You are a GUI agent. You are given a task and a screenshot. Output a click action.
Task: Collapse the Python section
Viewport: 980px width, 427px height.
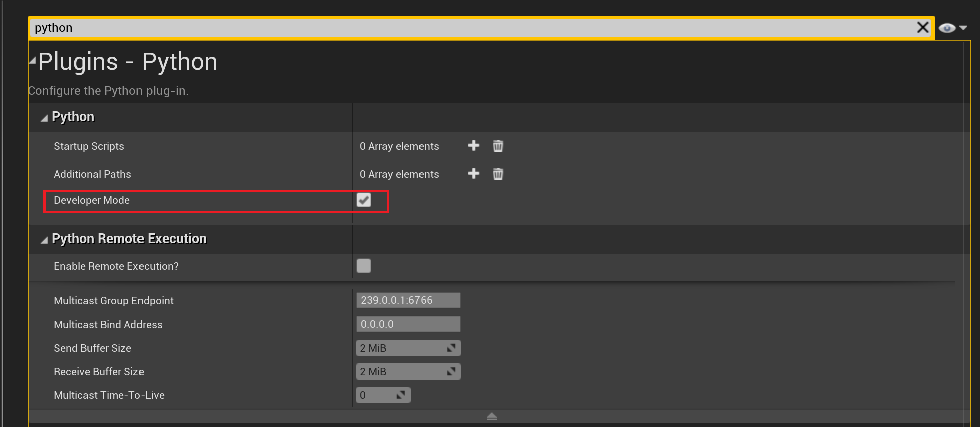[44, 118]
